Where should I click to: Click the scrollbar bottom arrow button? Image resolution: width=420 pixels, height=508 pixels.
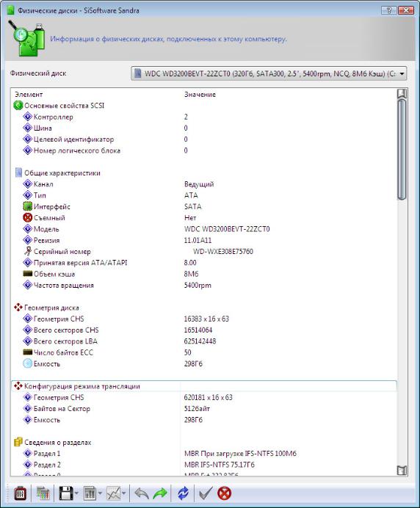click(x=402, y=470)
